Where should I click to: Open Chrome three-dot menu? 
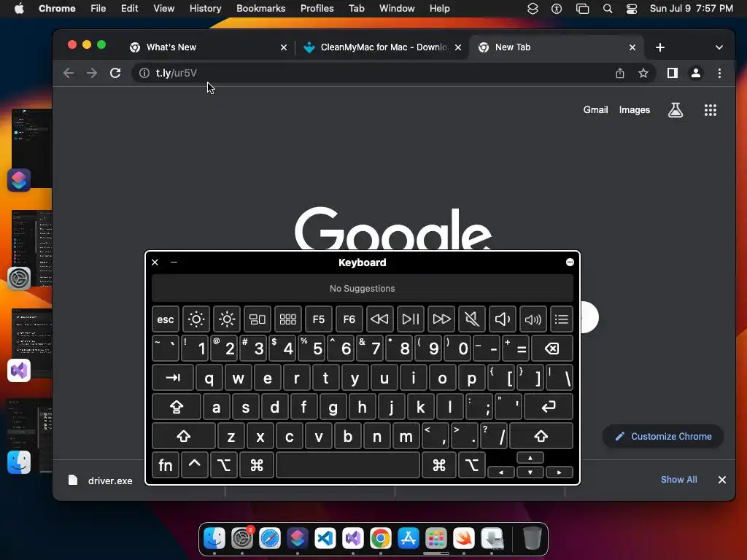[719, 73]
